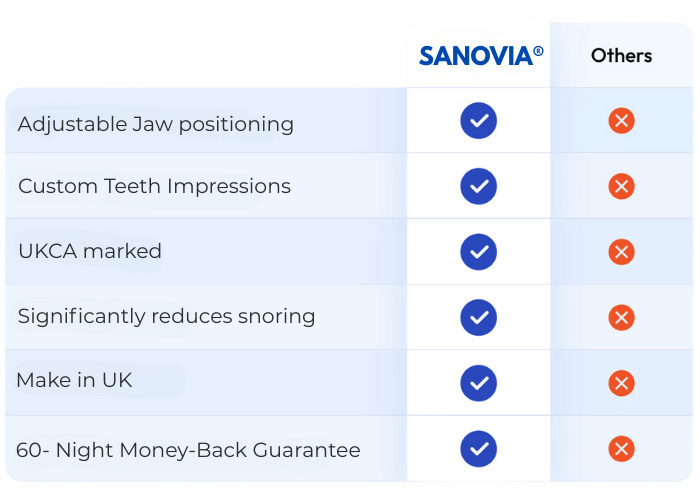Click the Significantly reduces snoring text
This screenshot has height=500, width=700.
(166, 317)
